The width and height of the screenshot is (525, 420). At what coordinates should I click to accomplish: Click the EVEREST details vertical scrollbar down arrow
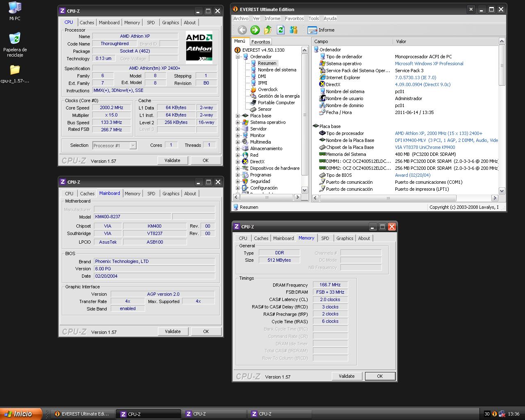[x=502, y=191]
